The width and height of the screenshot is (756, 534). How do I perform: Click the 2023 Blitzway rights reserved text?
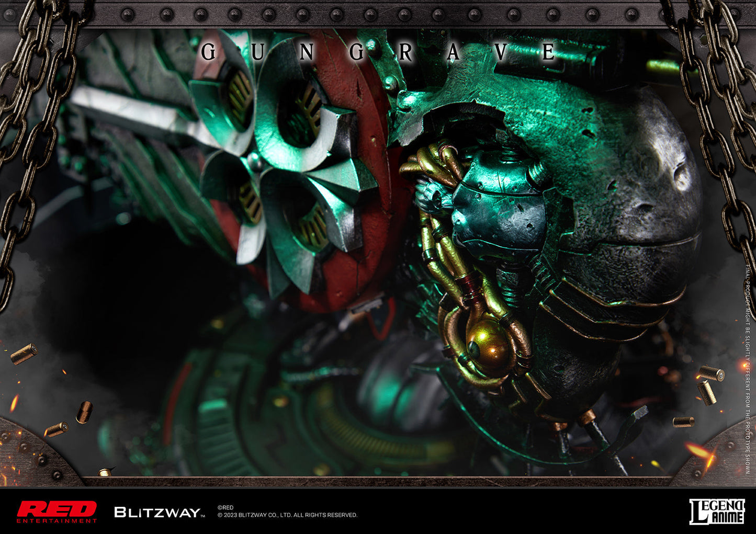point(287,515)
